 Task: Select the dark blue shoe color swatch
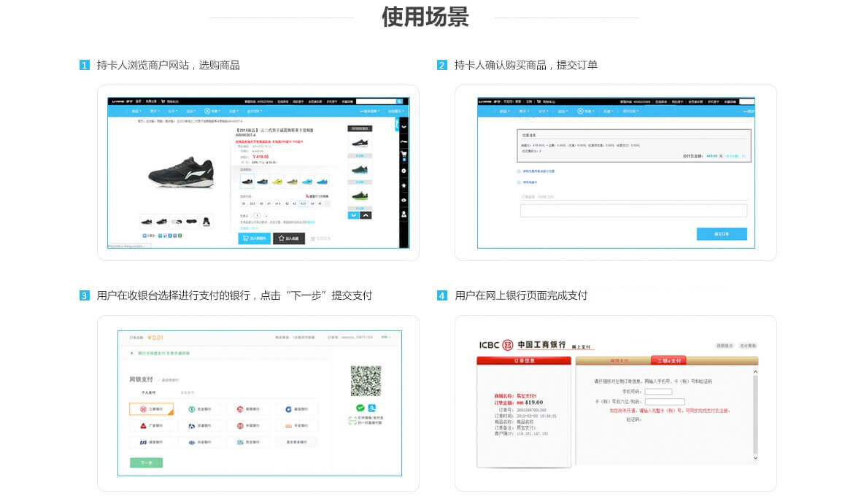262,181
